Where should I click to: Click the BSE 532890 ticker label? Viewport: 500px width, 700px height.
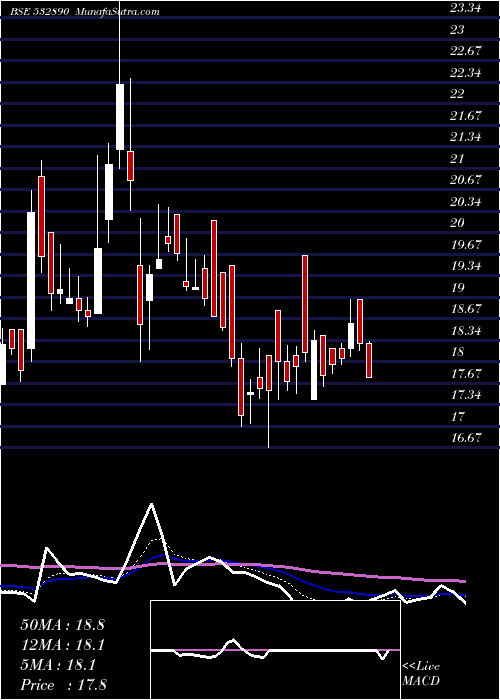point(40,12)
